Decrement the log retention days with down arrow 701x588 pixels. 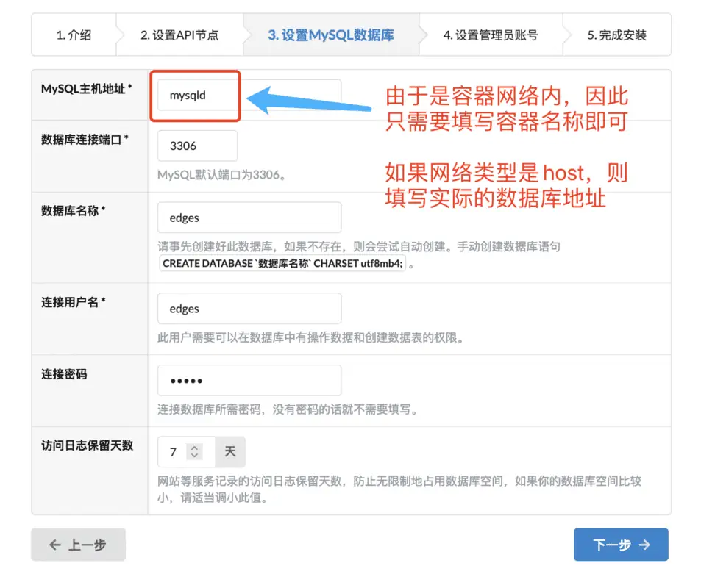(x=195, y=456)
